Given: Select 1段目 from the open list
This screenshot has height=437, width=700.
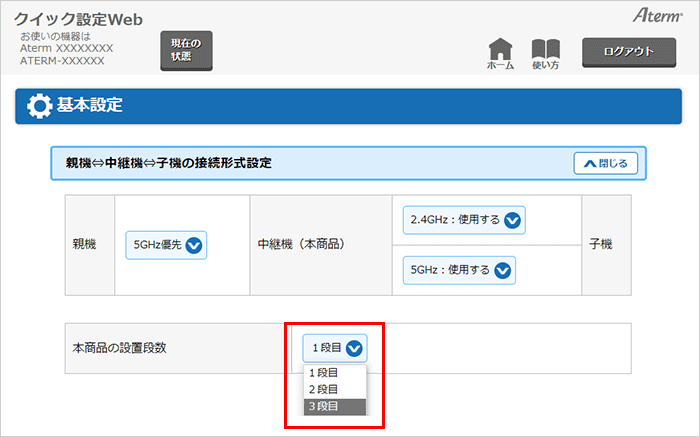Looking at the screenshot, I should click(x=324, y=373).
